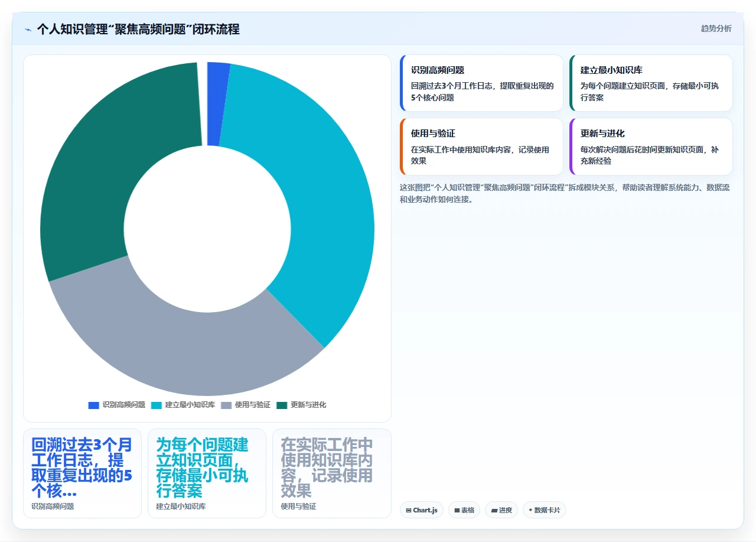This screenshot has height=542, width=756.
Task: Click the blue 识别高频问题 legend swatch
Action: point(93,405)
